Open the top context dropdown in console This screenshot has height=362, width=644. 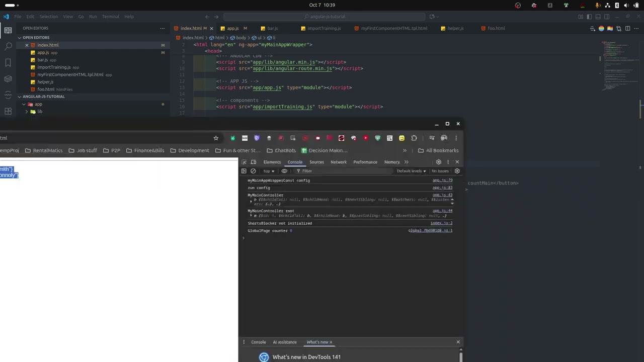tap(269, 171)
